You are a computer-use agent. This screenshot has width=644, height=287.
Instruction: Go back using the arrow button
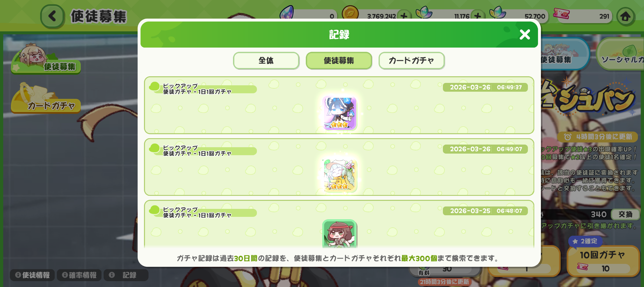(x=52, y=16)
